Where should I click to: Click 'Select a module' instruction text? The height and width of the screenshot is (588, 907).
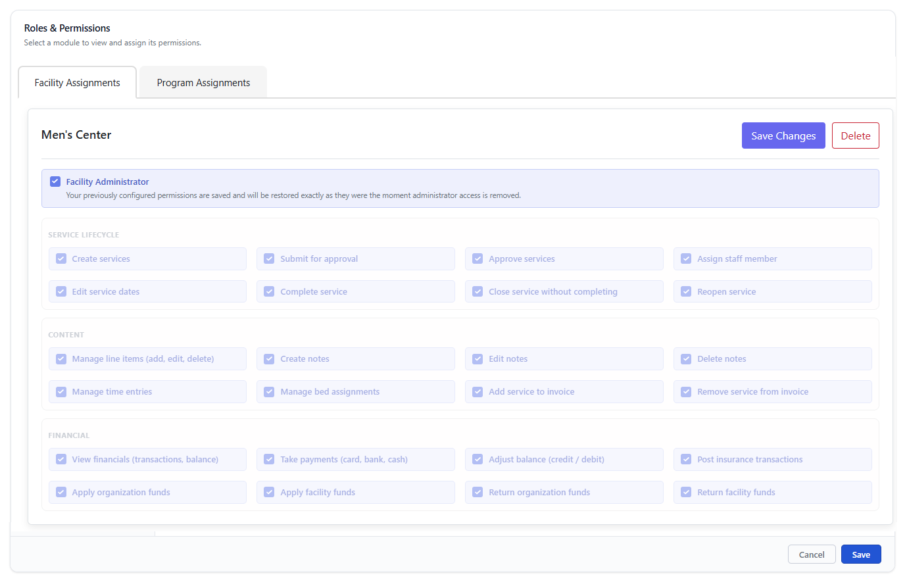point(112,43)
